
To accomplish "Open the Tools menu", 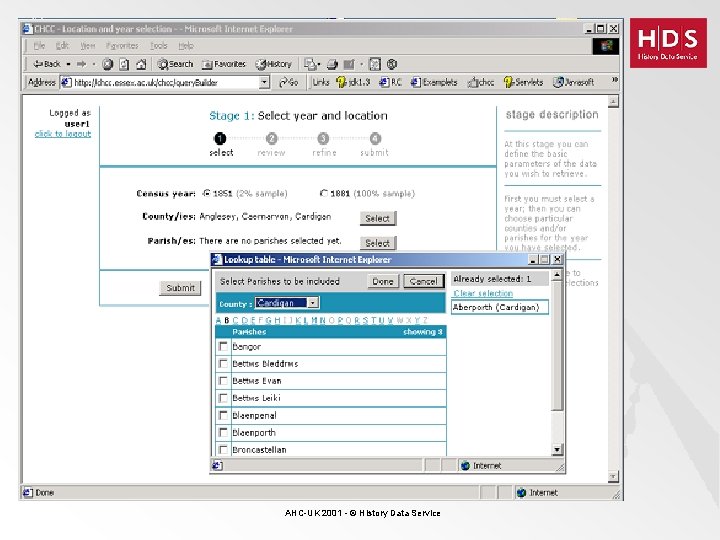I will click(158, 46).
